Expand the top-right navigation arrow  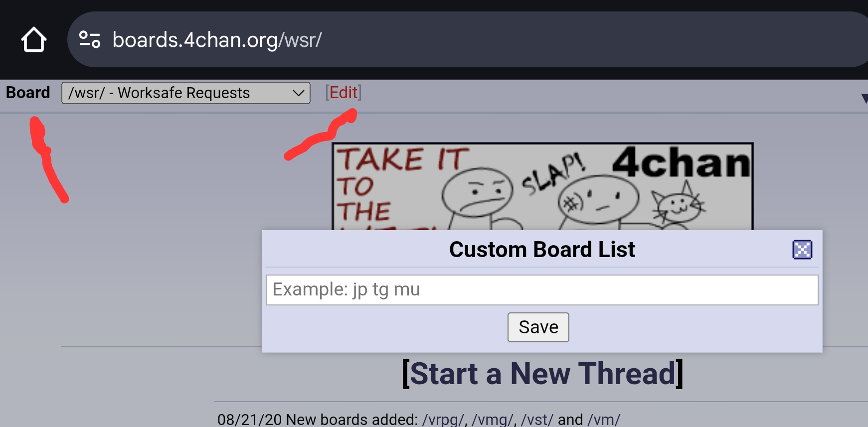click(x=865, y=98)
